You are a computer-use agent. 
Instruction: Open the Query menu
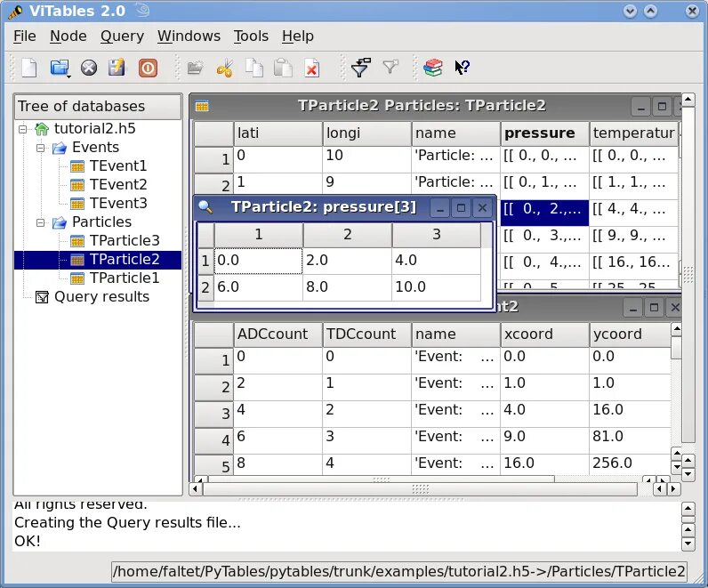pos(122,36)
